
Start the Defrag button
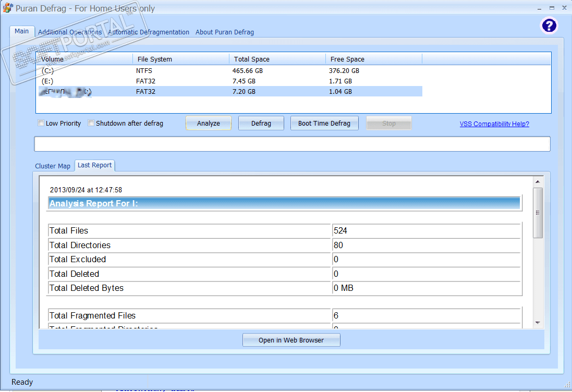tap(261, 123)
